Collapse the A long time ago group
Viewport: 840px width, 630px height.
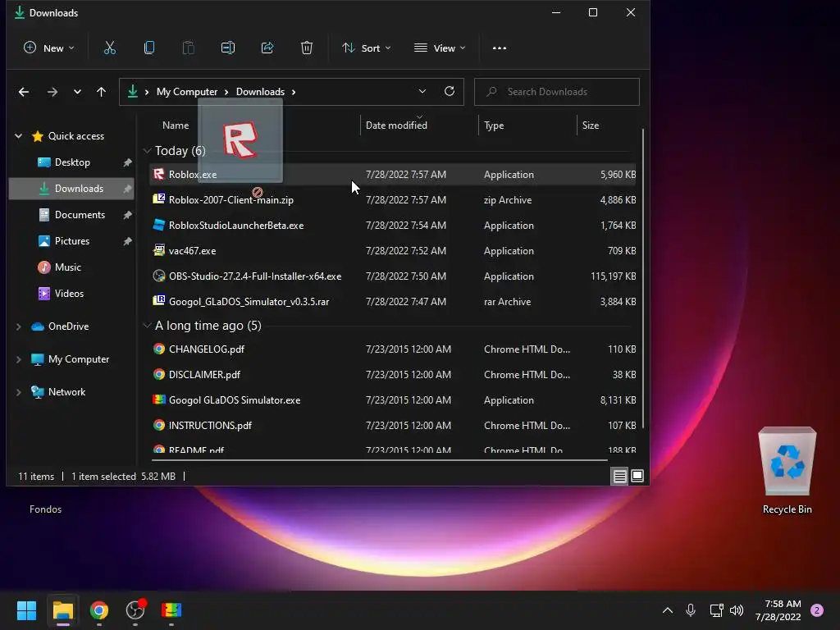(x=148, y=325)
